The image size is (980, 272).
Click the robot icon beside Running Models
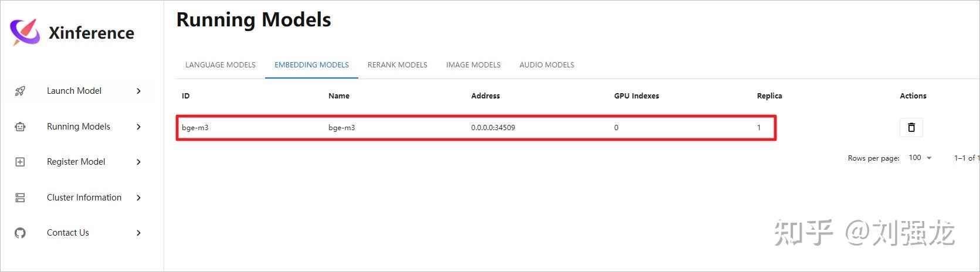(20, 127)
